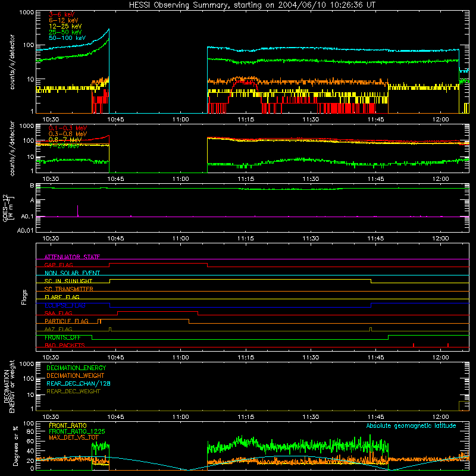Select the ATTENUATOR_STATE flag label
476x476 pixels.
pos(72,257)
